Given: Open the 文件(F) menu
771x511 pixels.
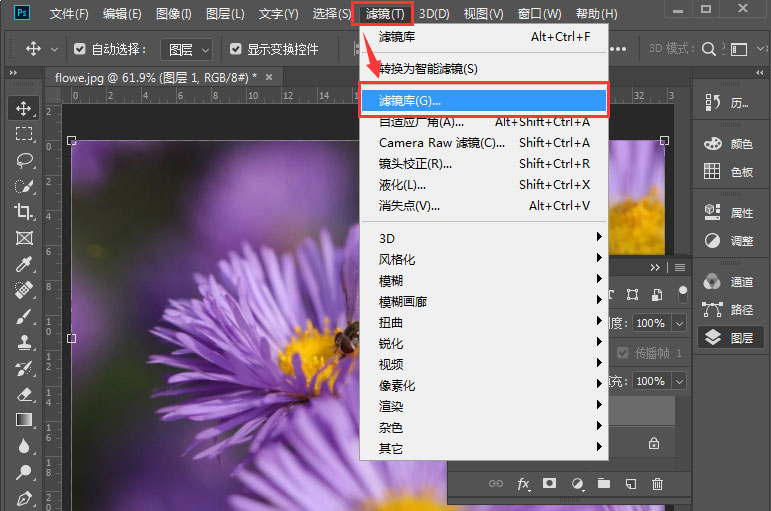Looking at the screenshot, I should (x=69, y=14).
